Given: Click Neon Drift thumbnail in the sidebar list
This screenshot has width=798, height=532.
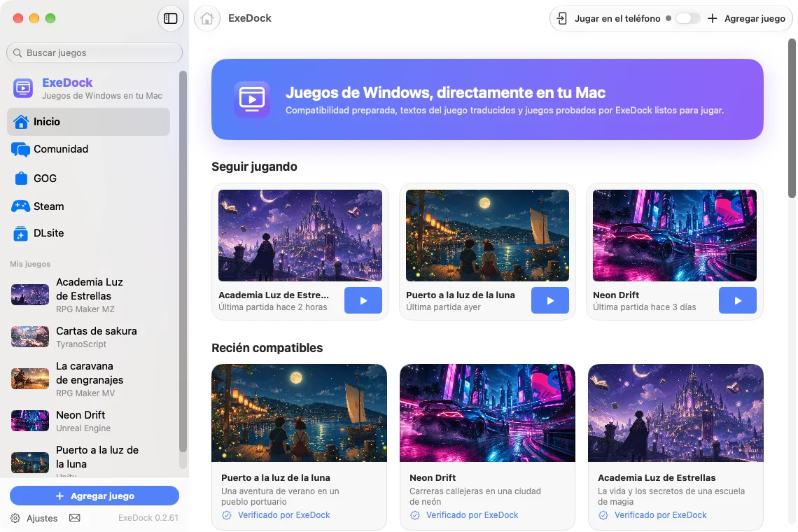Looking at the screenshot, I should (x=30, y=421).
